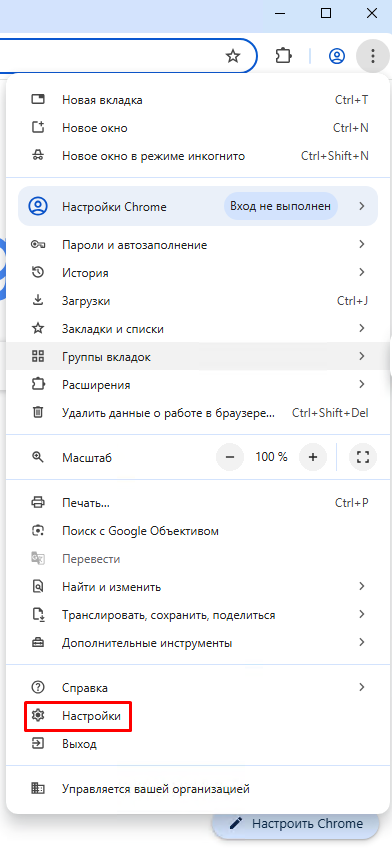Expand the История submenu arrow
This screenshot has height=854, width=392.
click(x=362, y=272)
